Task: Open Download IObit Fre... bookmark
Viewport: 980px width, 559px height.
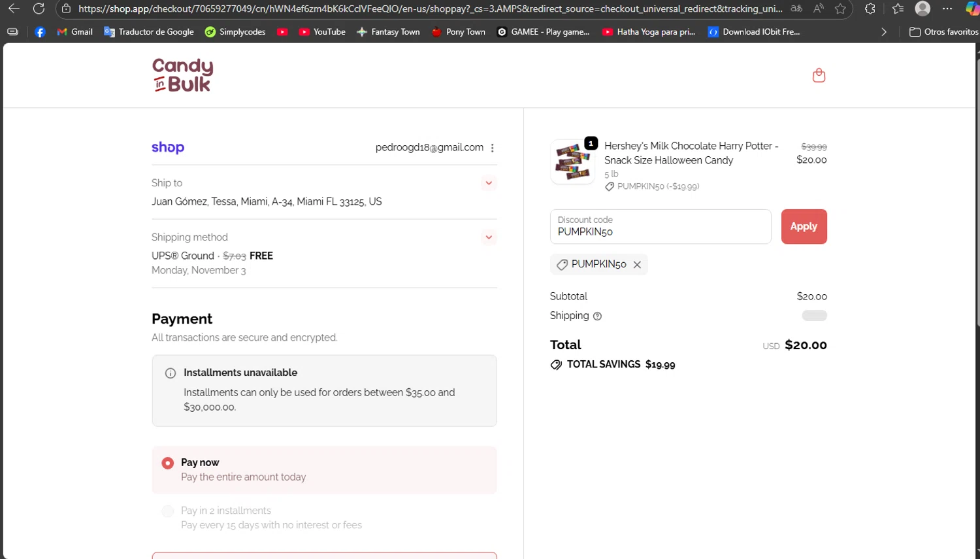Action: click(x=754, y=32)
